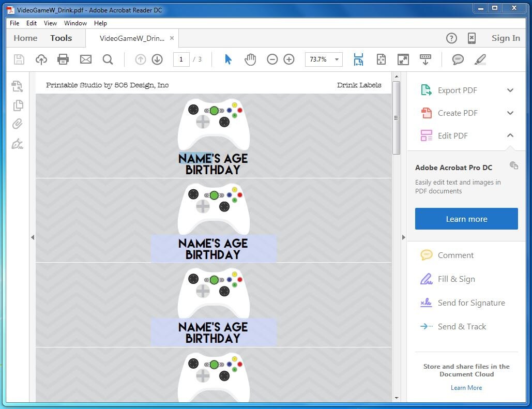Image resolution: width=532 pixels, height=409 pixels.
Task: Toggle the Highlight text pen tool
Action: point(480,59)
